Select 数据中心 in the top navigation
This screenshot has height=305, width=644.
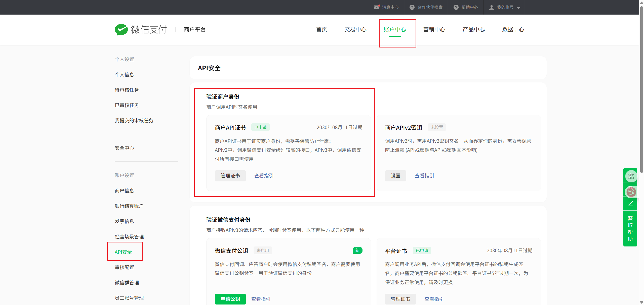tap(513, 30)
